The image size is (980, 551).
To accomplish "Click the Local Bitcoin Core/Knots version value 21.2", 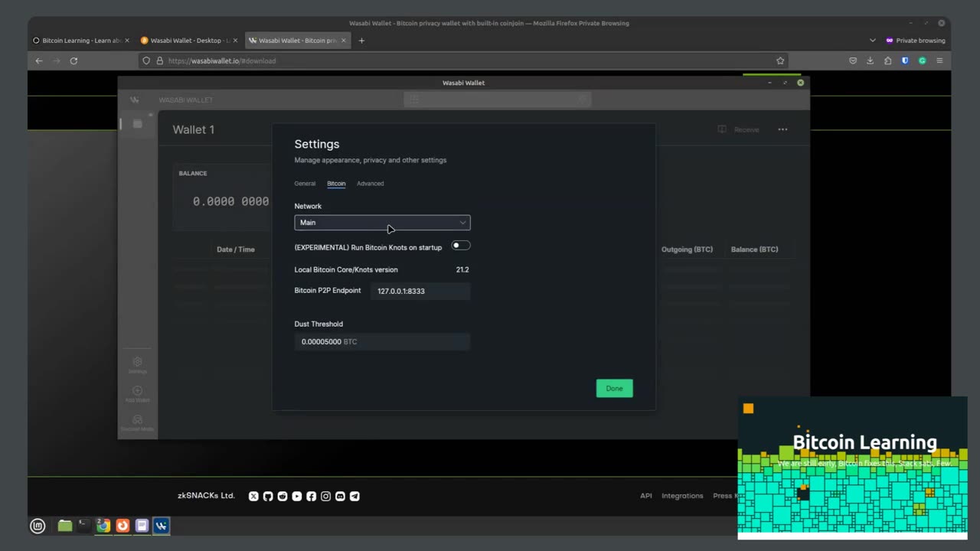I will (462, 269).
